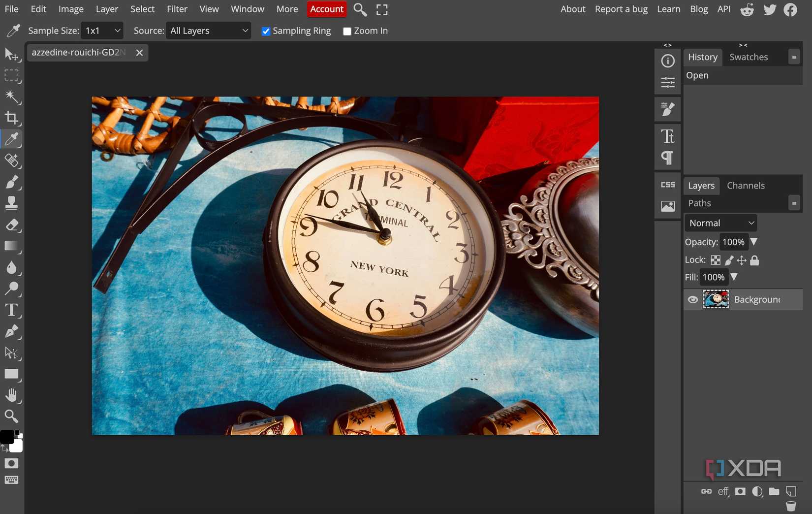Image resolution: width=812 pixels, height=514 pixels.
Task: Open the Character panel
Action: coord(667,136)
